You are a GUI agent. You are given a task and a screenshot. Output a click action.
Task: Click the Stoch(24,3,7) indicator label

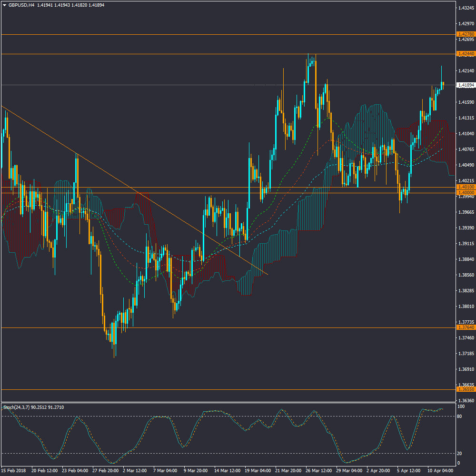click(x=33, y=407)
